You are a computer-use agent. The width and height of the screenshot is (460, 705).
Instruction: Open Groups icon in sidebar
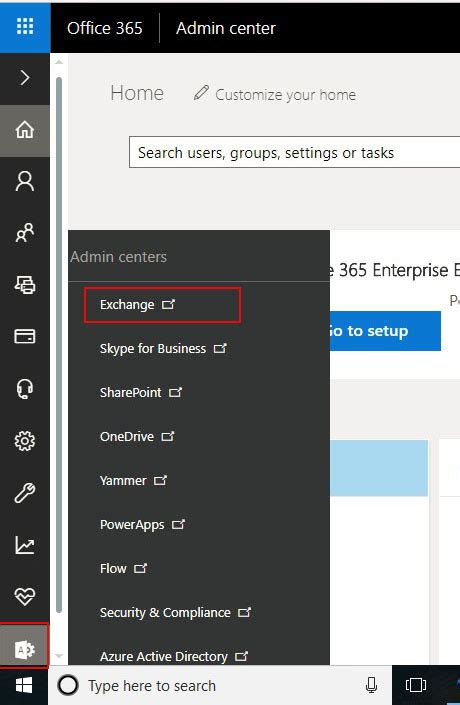point(25,233)
